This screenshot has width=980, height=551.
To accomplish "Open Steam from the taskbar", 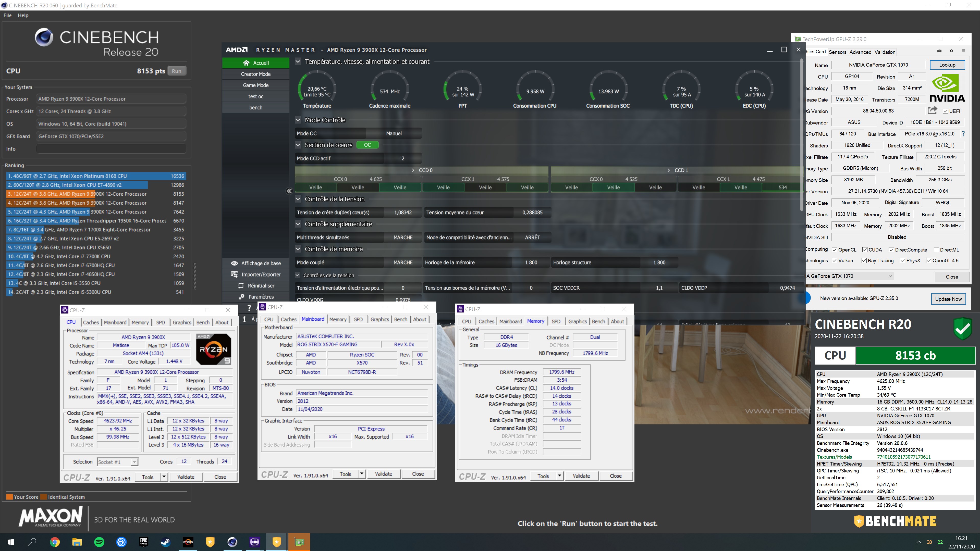I will coord(165,542).
